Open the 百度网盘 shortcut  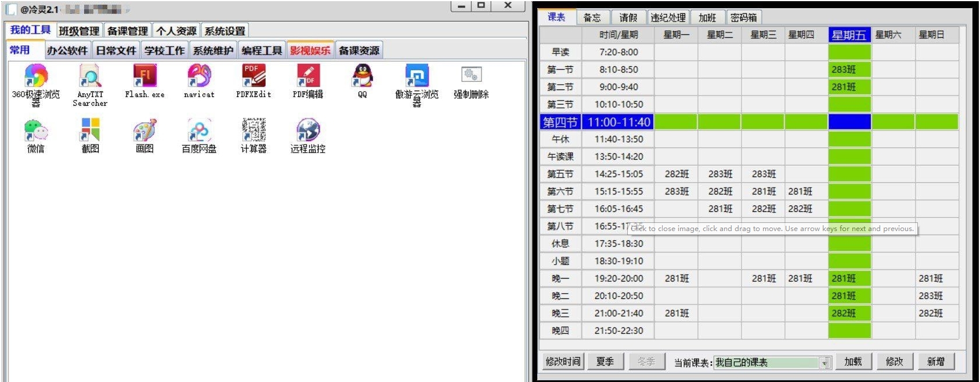pos(199,136)
